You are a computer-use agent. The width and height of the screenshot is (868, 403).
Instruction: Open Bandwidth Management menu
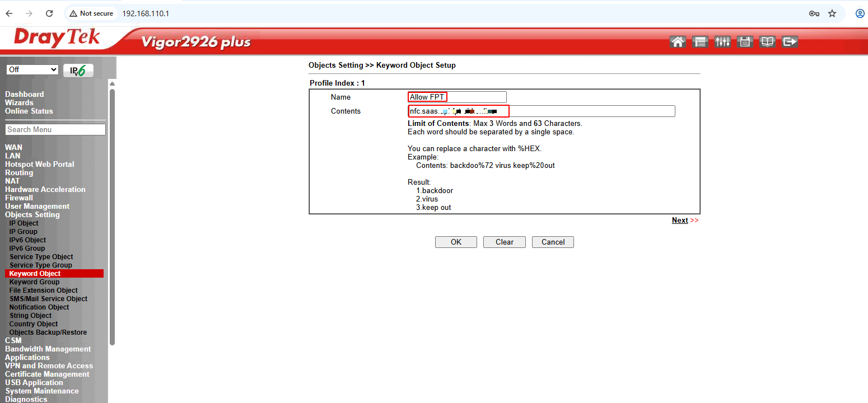(x=48, y=349)
